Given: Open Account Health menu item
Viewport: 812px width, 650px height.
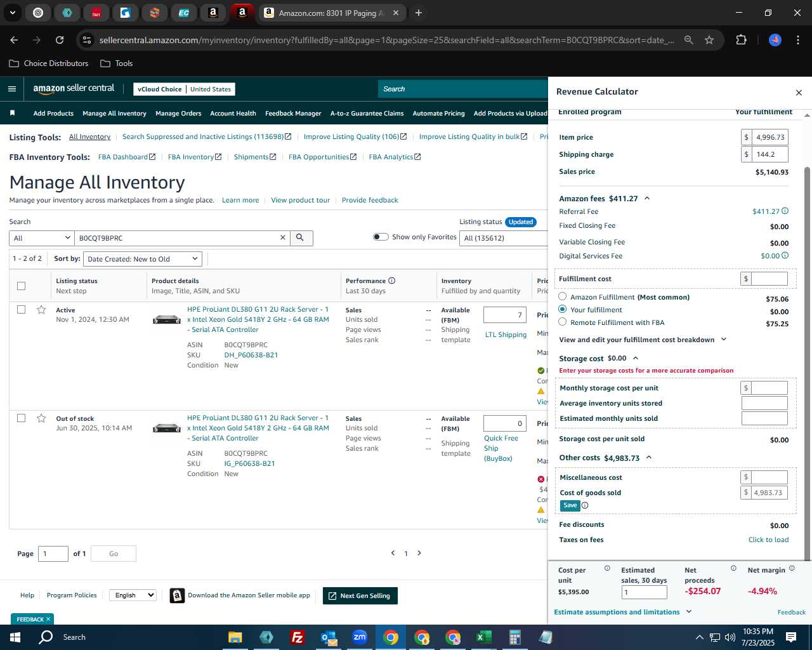Looking at the screenshot, I should 233,114.
